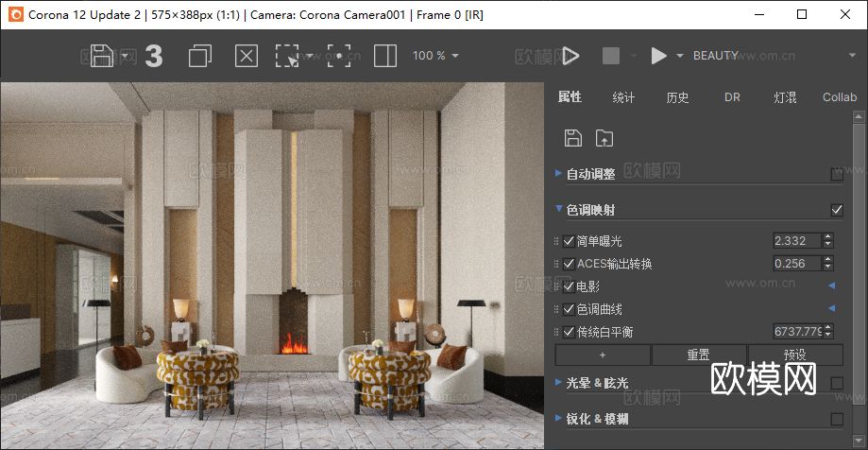Select the render region selection tool
Image resolution: width=868 pixels, height=450 pixels.
pyautogui.click(x=287, y=56)
